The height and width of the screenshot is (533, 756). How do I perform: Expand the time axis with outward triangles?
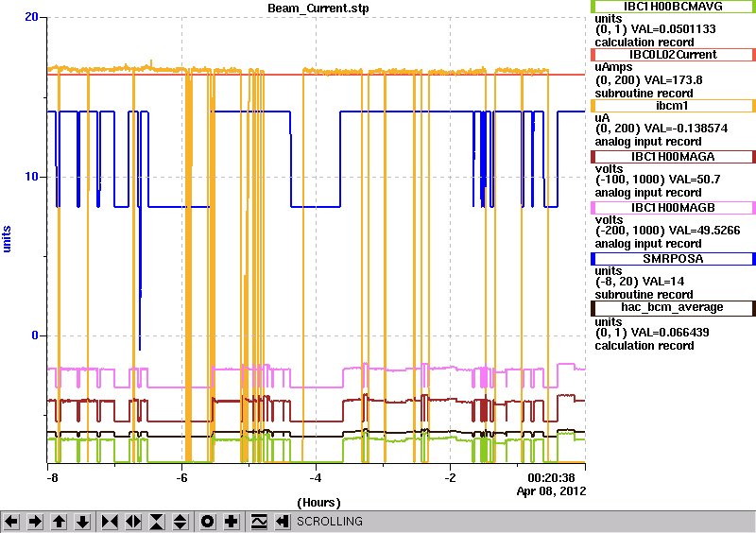(x=133, y=522)
